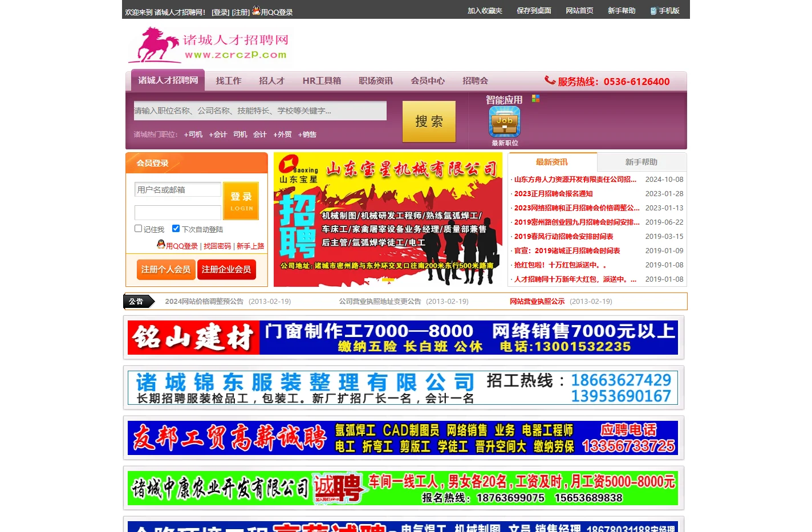Click 保存到桌面 in the top bar
This screenshot has height=532, width=812.
[x=534, y=11]
